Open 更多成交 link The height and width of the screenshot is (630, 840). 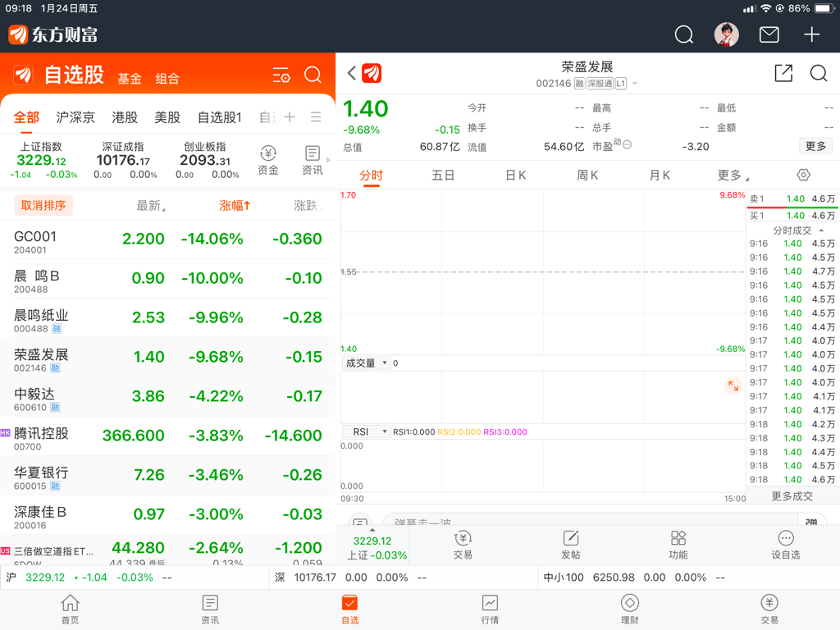point(792,496)
